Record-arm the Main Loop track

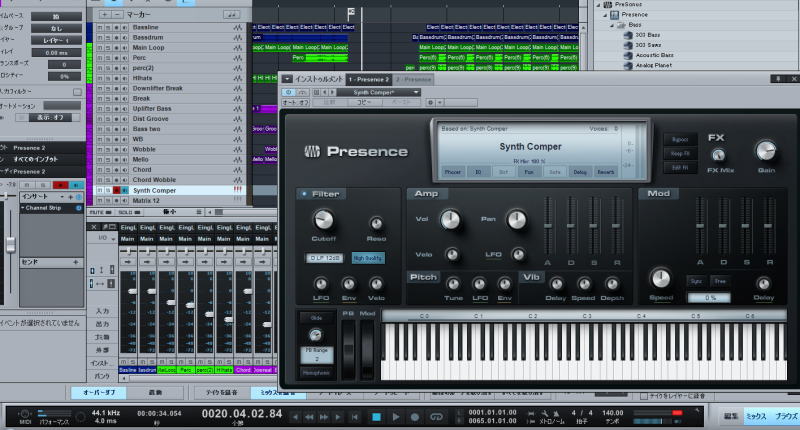(116, 48)
